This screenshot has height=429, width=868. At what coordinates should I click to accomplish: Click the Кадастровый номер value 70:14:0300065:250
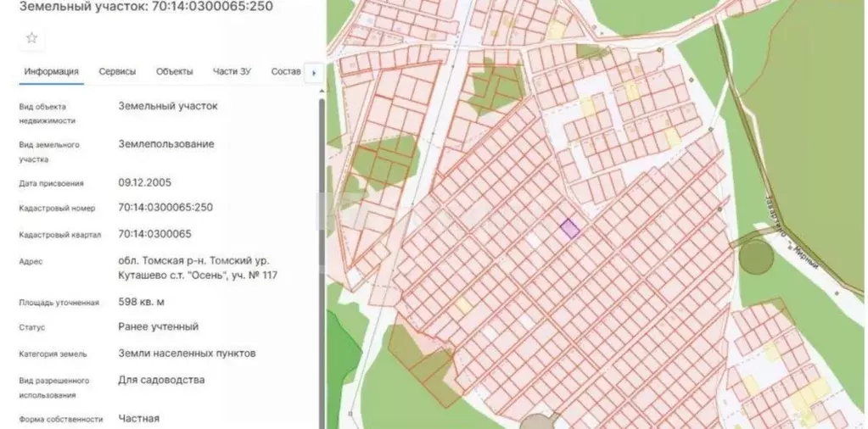pyautogui.click(x=165, y=207)
